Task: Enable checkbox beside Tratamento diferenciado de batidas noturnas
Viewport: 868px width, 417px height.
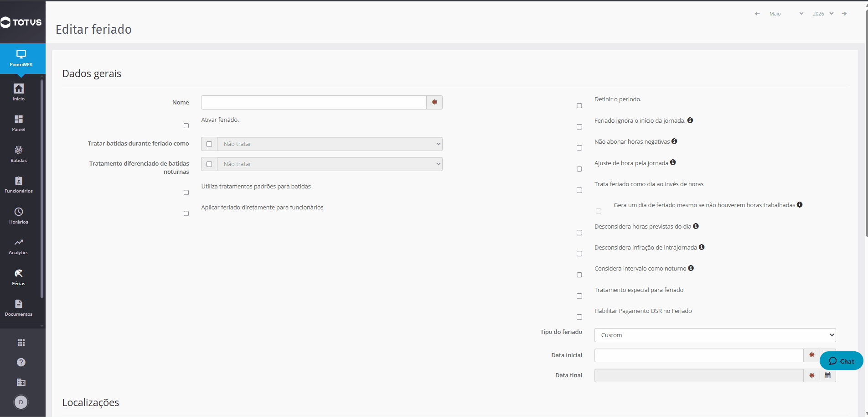Action: click(209, 164)
